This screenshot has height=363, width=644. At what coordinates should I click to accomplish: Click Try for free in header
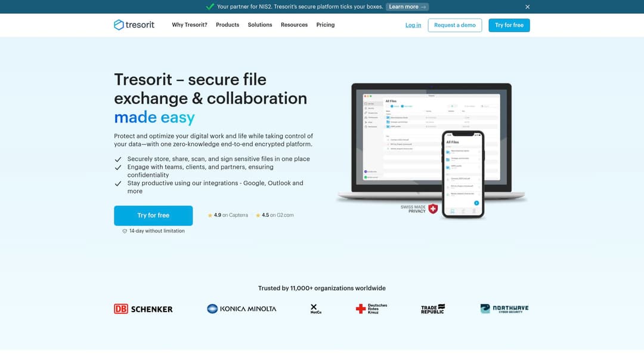click(x=509, y=25)
